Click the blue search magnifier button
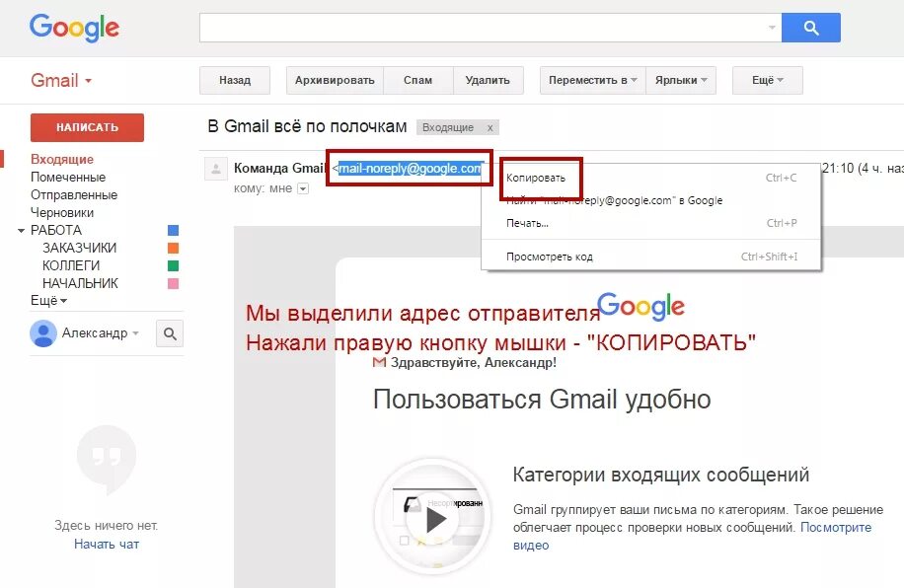This screenshot has height=588, width=904. tap(810, 28)
